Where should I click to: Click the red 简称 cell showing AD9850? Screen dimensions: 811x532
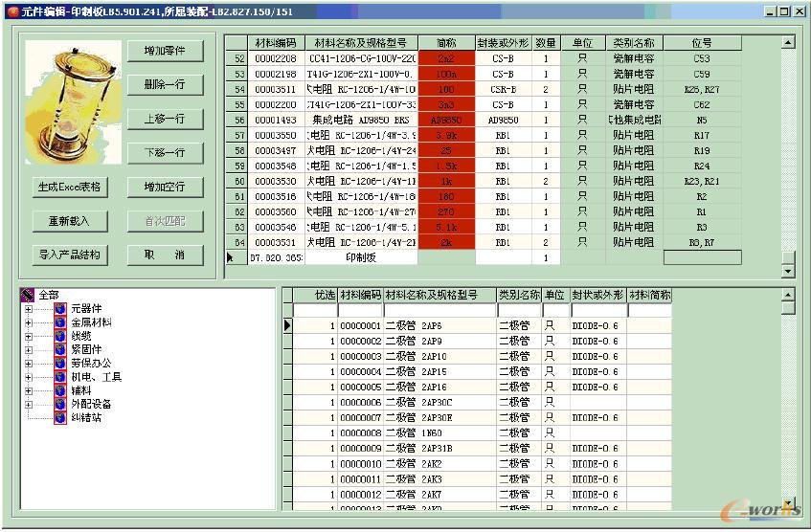pyautogui.click(x=446, y=121)
